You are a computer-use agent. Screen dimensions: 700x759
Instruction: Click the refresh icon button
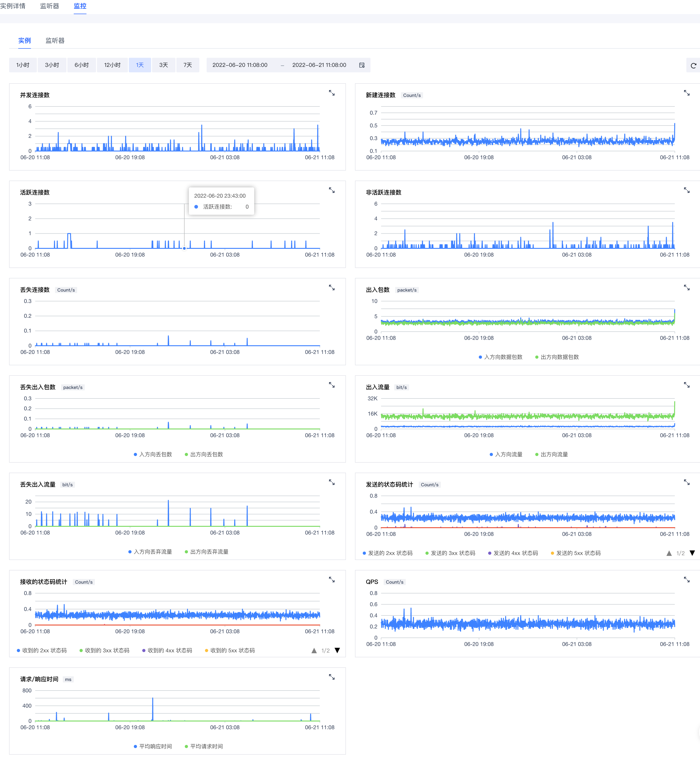tap(693, 66)
